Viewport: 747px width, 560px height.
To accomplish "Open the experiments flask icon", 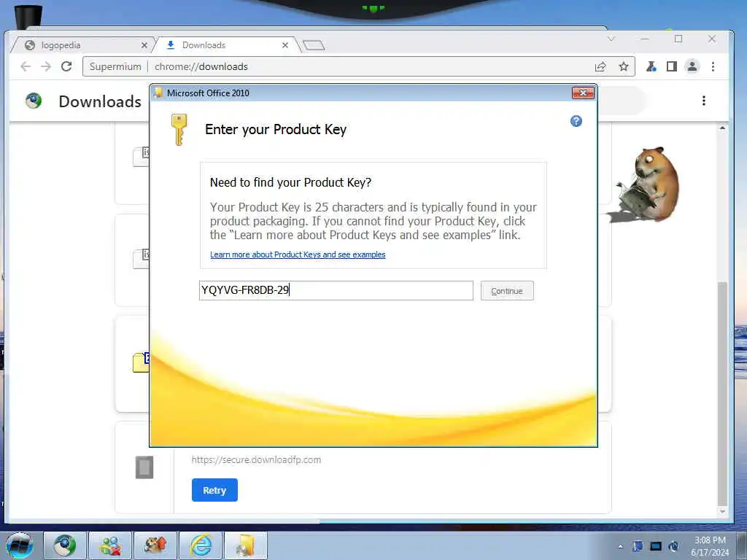I will [651, 66].
